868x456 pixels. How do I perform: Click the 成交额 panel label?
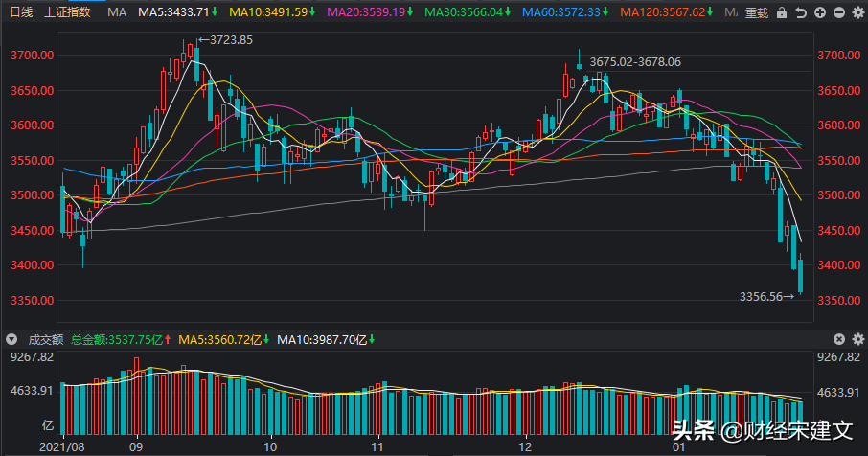[x=44, y=339]
